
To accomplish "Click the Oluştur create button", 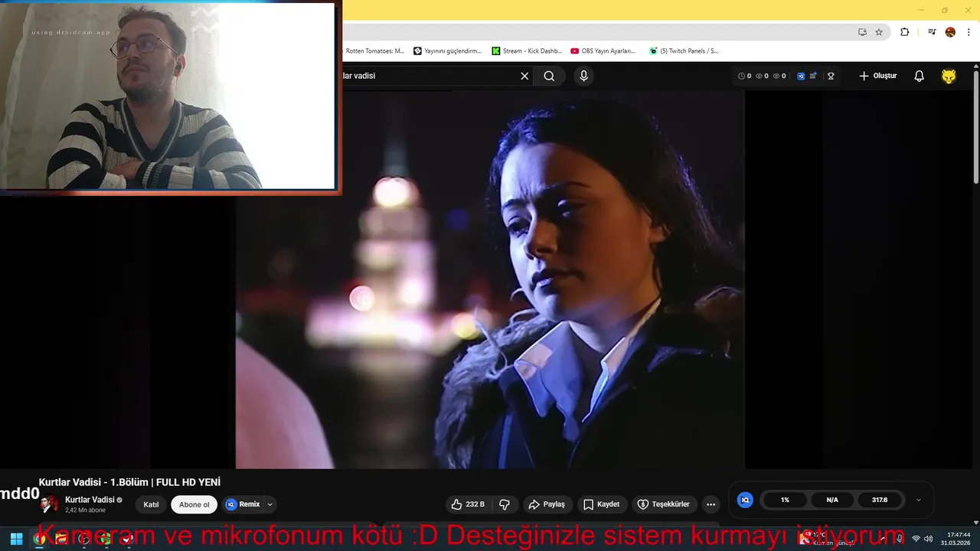I will click(x=878, y=76).
